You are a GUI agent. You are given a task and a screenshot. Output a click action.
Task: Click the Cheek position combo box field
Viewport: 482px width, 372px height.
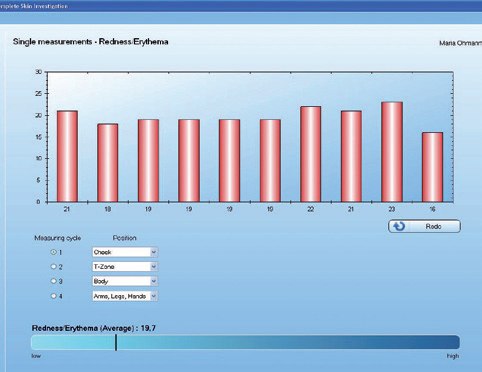(125, 252)
